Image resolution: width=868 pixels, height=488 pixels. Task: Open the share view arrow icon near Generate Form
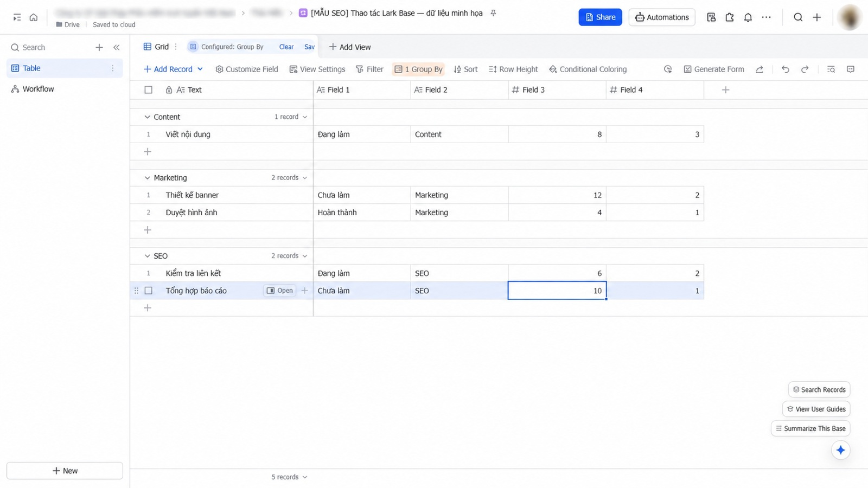(759, 69)
